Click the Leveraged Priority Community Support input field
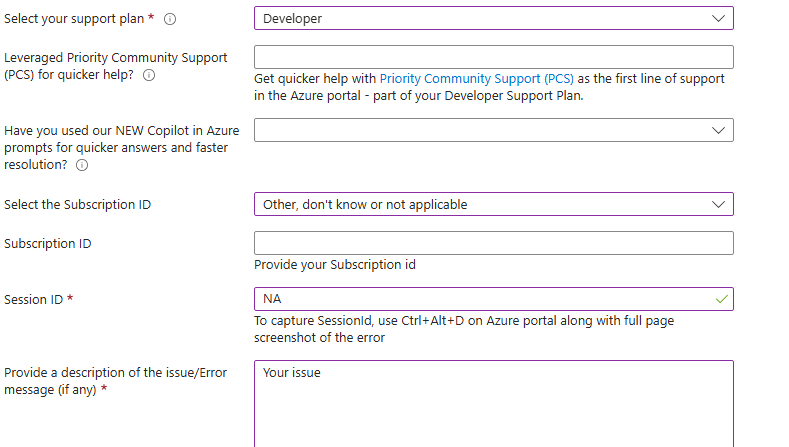Image resolution: width=789 pixels, height=447 pixels. click(x=494, y=57)
